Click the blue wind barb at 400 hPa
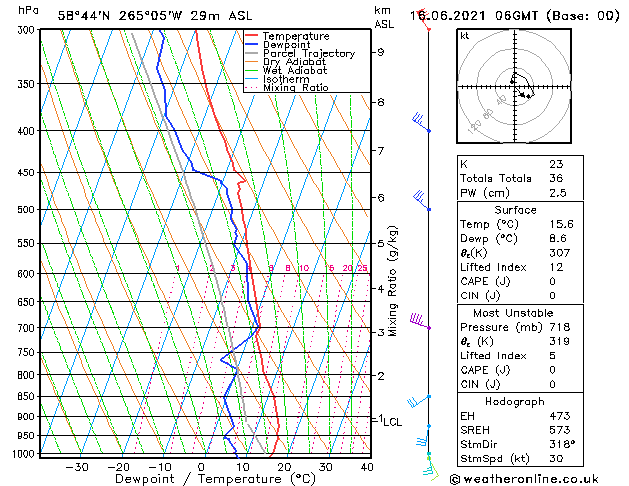 [x=421, y=122]
